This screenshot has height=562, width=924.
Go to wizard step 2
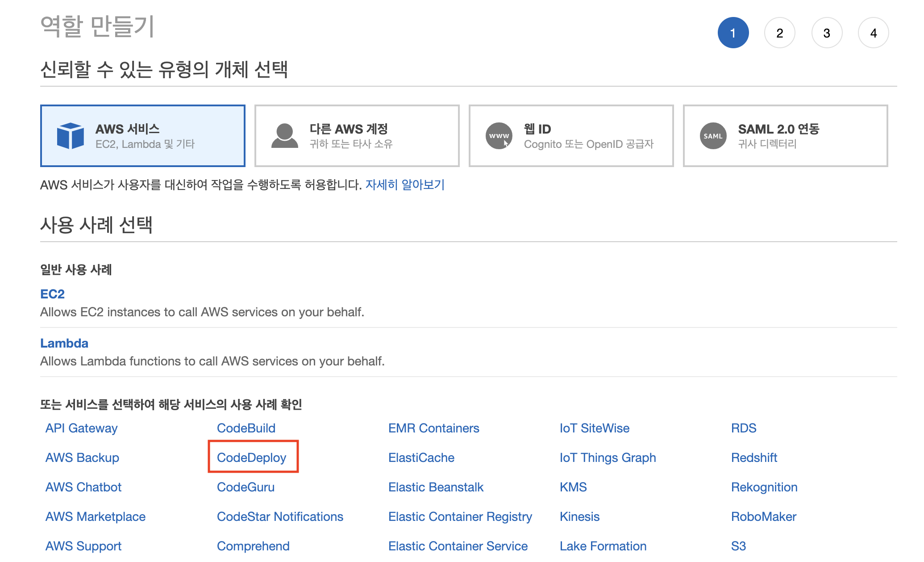pyautogui.click(x=779, y=33)
